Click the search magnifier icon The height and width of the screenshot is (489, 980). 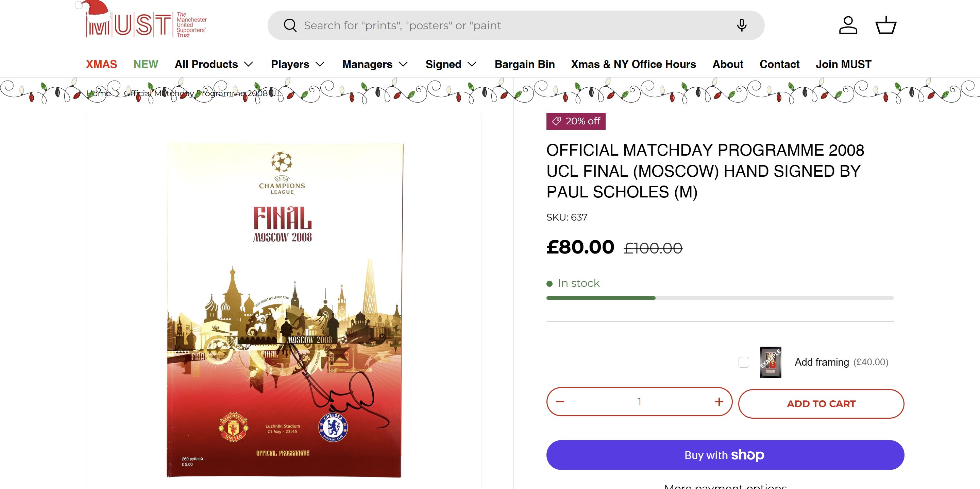point(290,25)
